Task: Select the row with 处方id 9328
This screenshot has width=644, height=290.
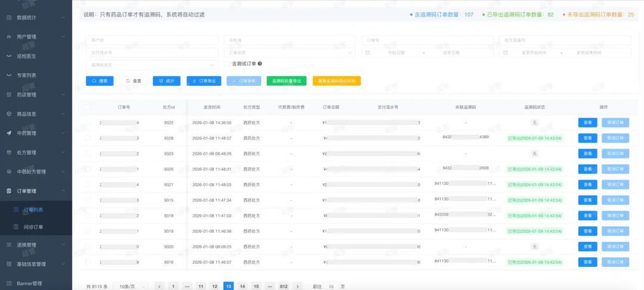Action: [88, 138]
